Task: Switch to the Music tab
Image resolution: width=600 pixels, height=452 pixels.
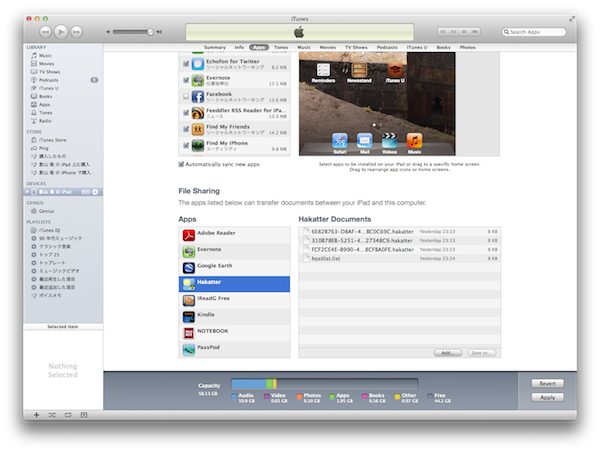Action: [x=304, y=47]
